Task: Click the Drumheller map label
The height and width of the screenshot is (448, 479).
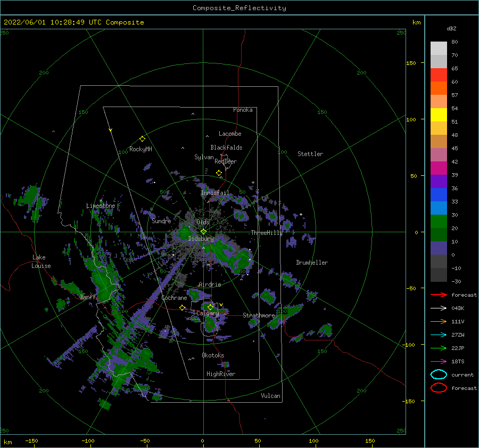Action: click(312, 263)
